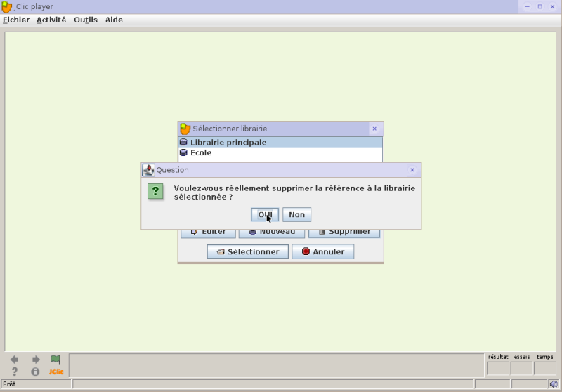Click the partially hidden Supprimer button
562x392 pixels.
click(344, 233)
